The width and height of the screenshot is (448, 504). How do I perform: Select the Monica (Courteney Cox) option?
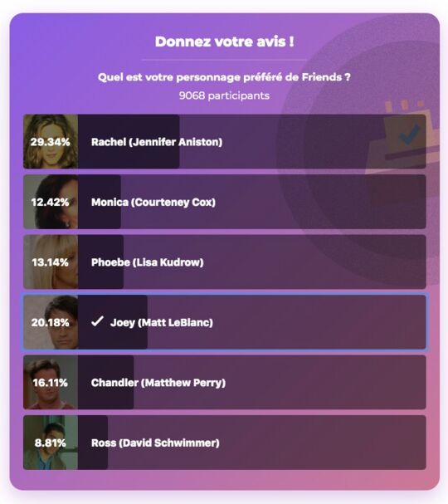point(225,202)
